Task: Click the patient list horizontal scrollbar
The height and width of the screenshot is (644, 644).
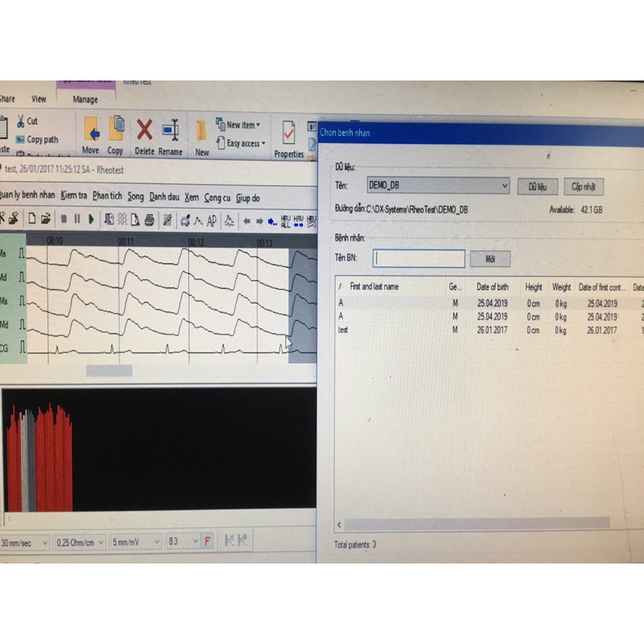Action: pyautogui.click(x=477, y=523)
